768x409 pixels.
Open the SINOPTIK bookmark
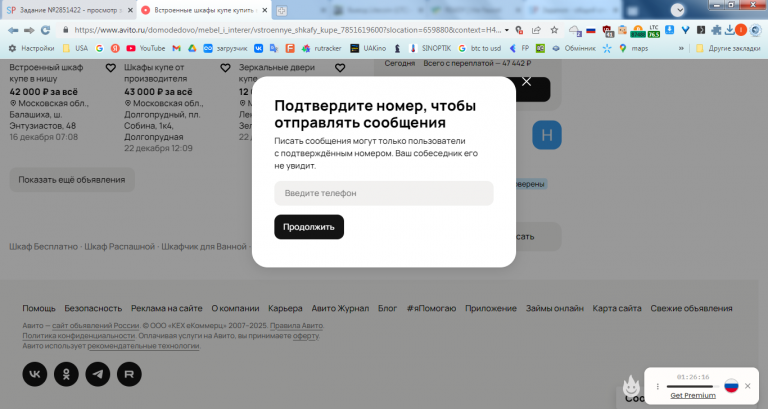click(x=430, y=48)
